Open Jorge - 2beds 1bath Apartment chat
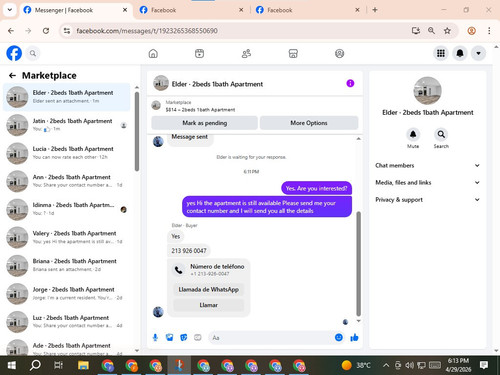The image size is (500, 375). click(67, 294)
